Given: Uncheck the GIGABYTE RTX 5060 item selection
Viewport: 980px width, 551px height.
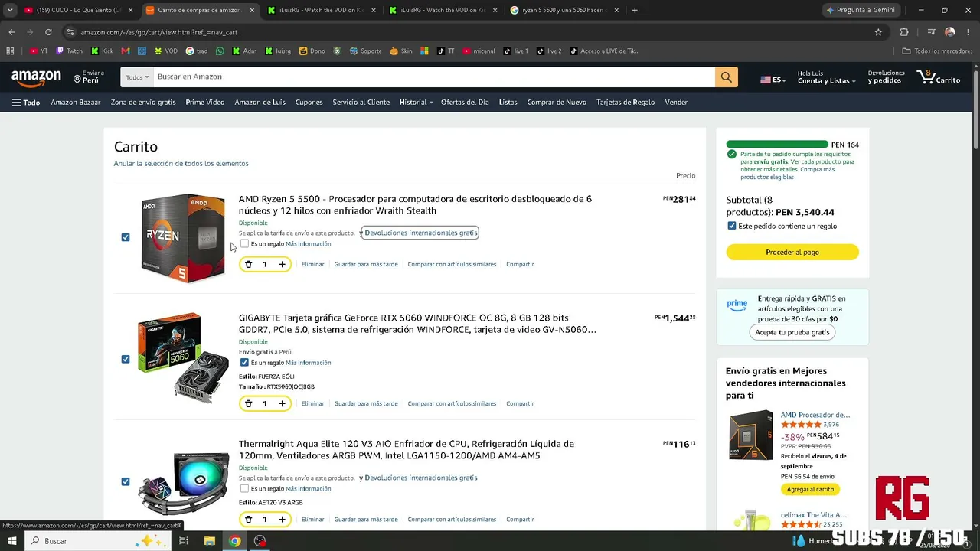Looking at the screenshot, I should pos(126,359).
